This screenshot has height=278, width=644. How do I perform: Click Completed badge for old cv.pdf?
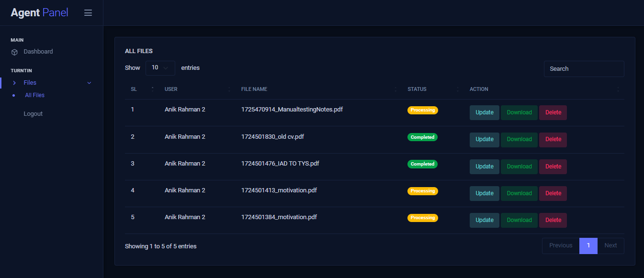click(x=423, y=137)
